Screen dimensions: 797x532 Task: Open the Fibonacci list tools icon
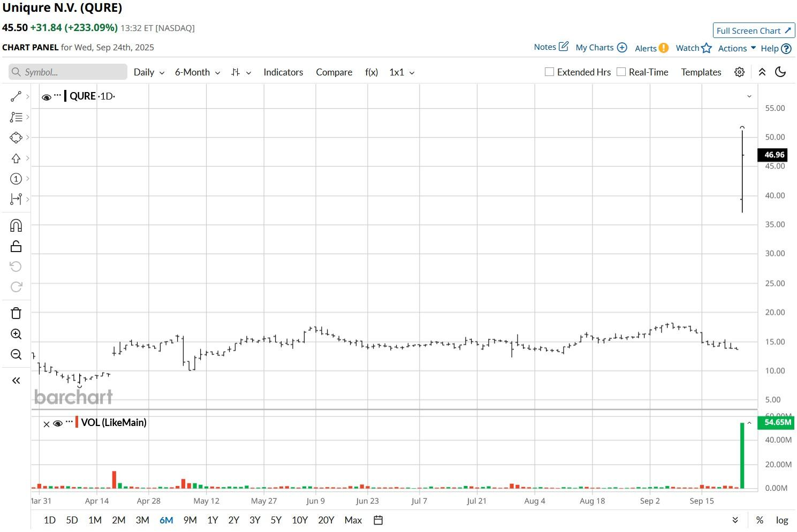click(16, 117)
